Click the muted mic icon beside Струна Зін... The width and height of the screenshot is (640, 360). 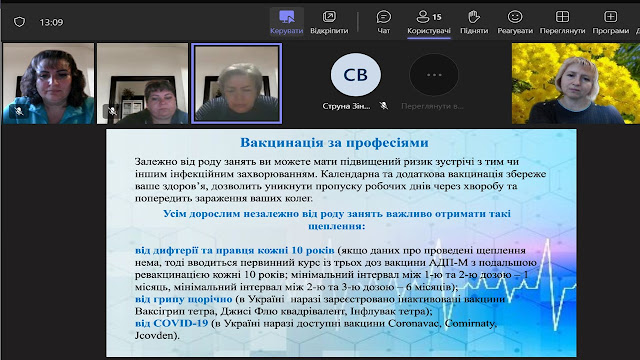383,106
